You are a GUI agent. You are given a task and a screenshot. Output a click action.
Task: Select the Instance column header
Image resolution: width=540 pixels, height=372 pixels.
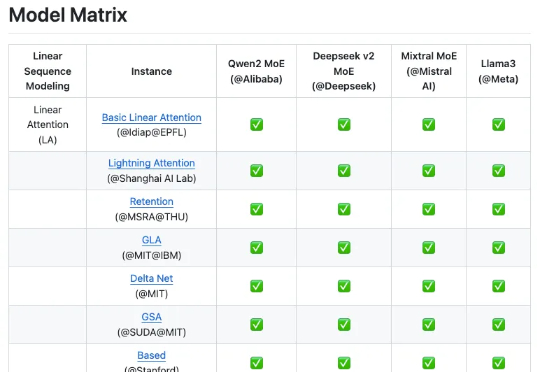[x=152, y=71]
